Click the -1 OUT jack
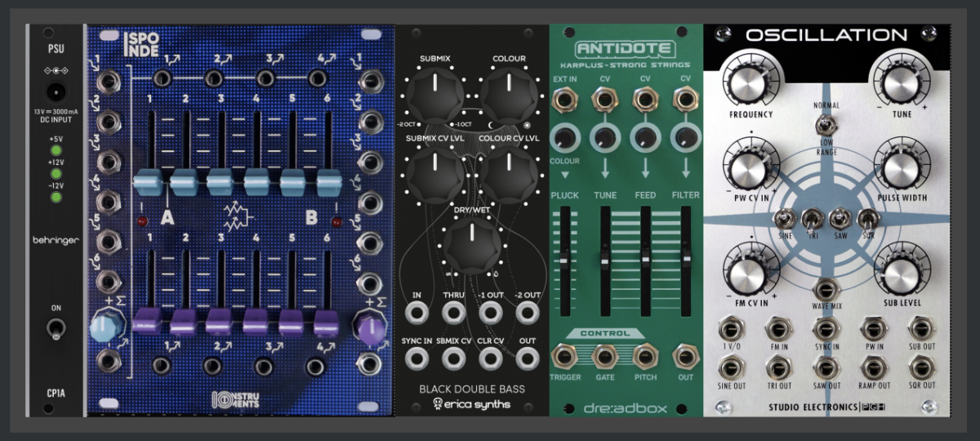The image size is (980, 441). [x=490, y=312]
